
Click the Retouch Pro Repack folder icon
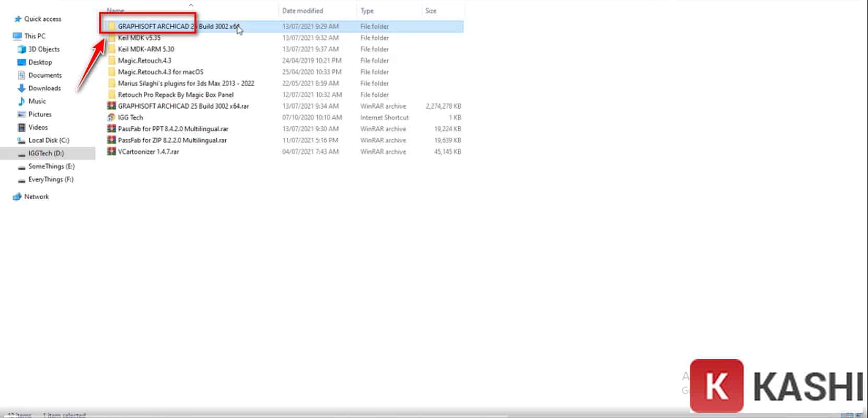tap(111, 95)
